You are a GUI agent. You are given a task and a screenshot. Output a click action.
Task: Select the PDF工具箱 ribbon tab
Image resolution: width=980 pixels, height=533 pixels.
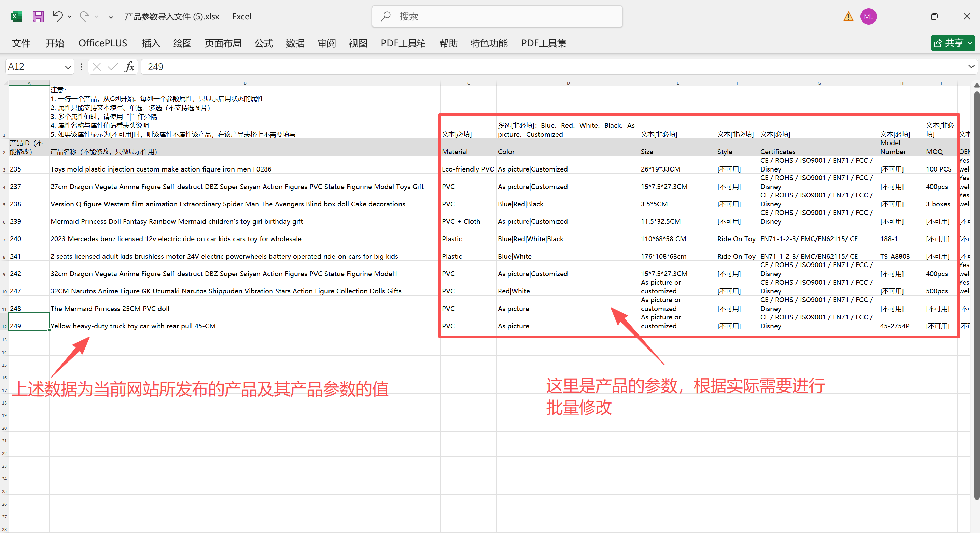point(403,43)
